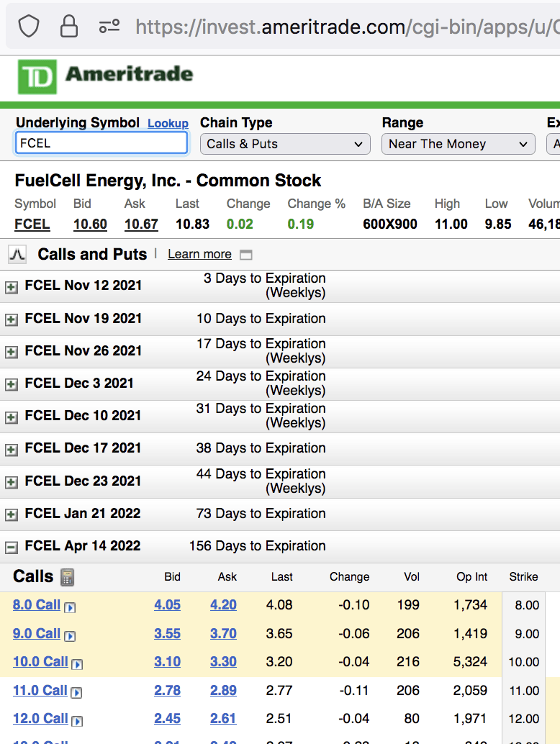The height and width of the screenshot is (744, 560).
Task: Click the arrow icon beside 11.0 Call
Action: (76, 693)
